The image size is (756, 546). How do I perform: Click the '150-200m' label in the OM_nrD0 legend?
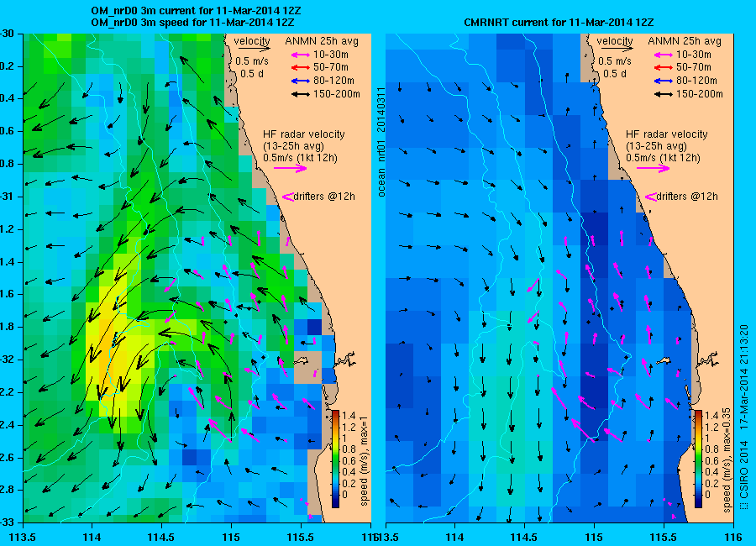click(337, 94)
